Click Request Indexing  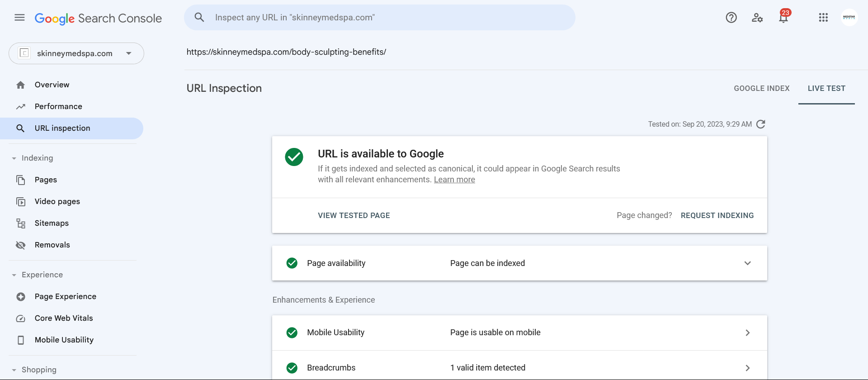717,215
